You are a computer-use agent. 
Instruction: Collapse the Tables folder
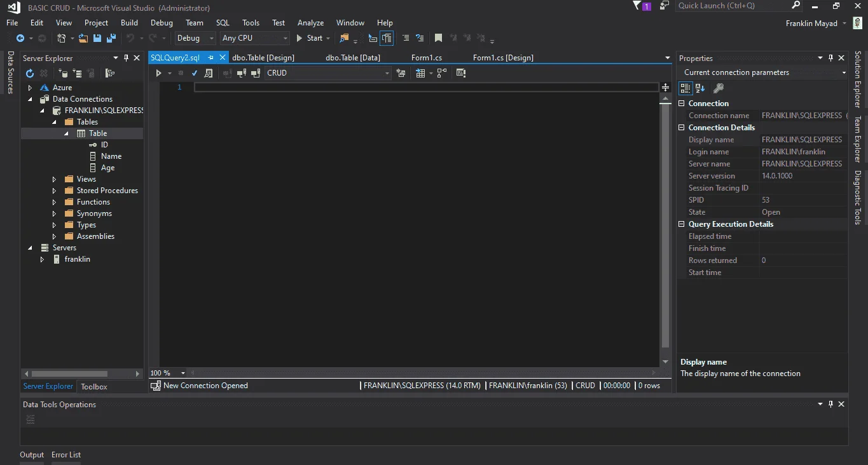(x=54, y=122)
